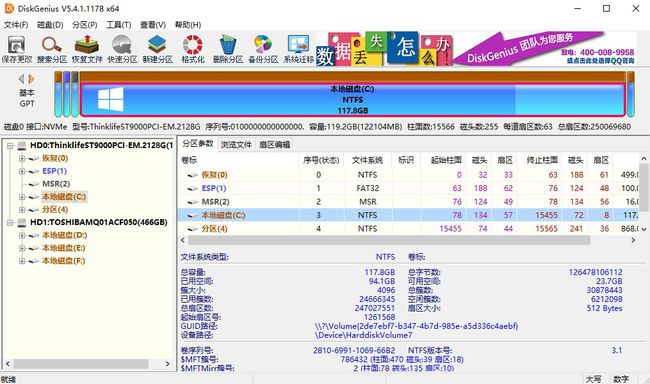Click the DiskGenius advertisement banner
The height and width of the screenshot is (384, 650).
click(476, 49)
